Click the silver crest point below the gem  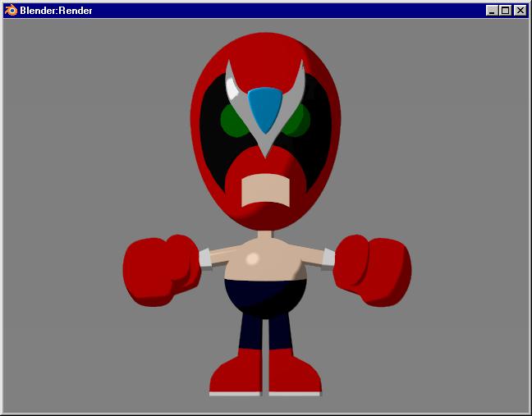pos(265,148)
